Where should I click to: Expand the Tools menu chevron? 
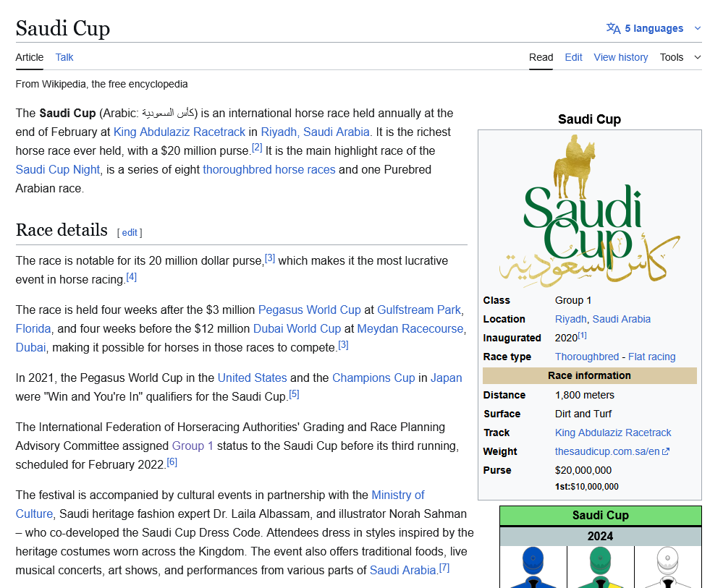pos(697,57)
